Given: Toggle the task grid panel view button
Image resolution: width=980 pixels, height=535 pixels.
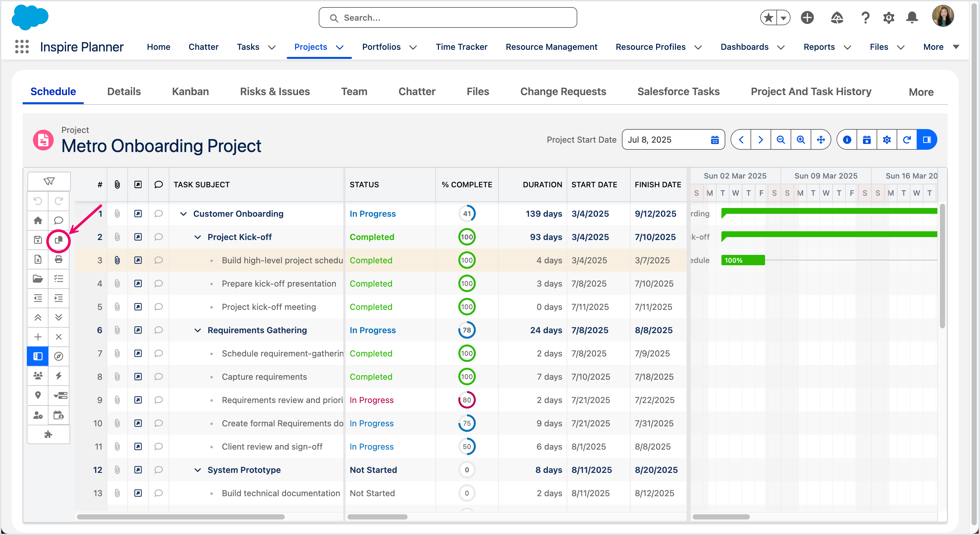Looking at the screenshot, I should click(x=38, y=356).
